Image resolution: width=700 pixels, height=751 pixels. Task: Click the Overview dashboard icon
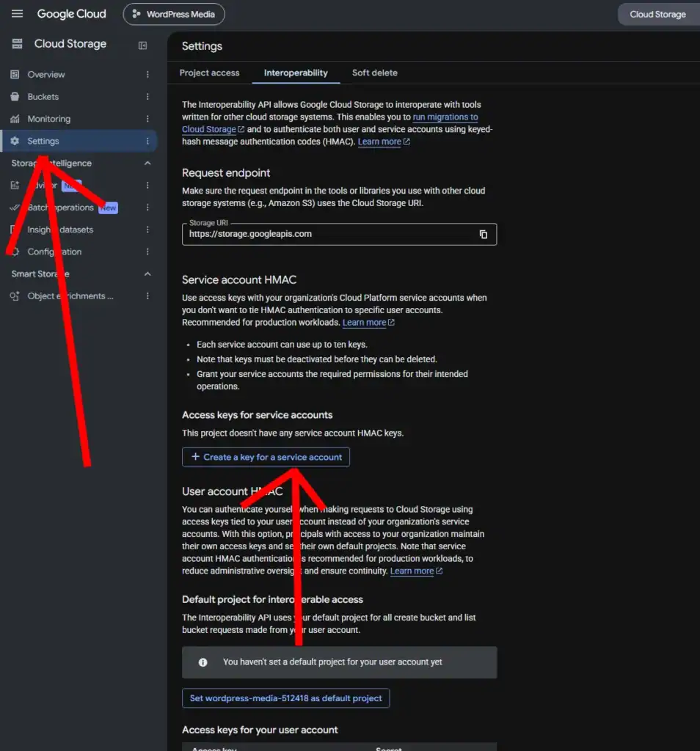[x=15, y=74]
